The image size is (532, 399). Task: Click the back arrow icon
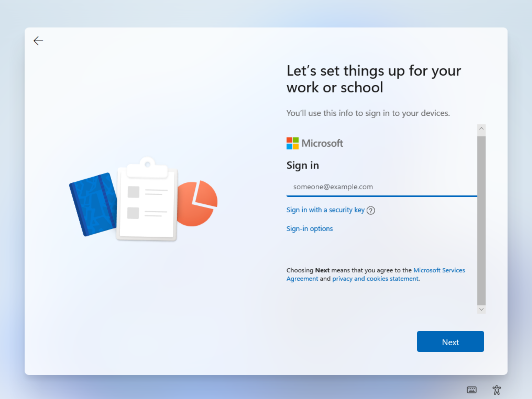[38, 41]
